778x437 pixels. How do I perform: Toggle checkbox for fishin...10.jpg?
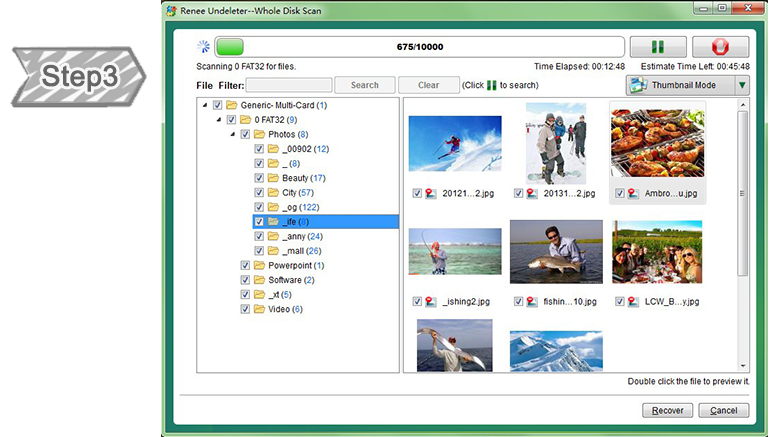520,301
